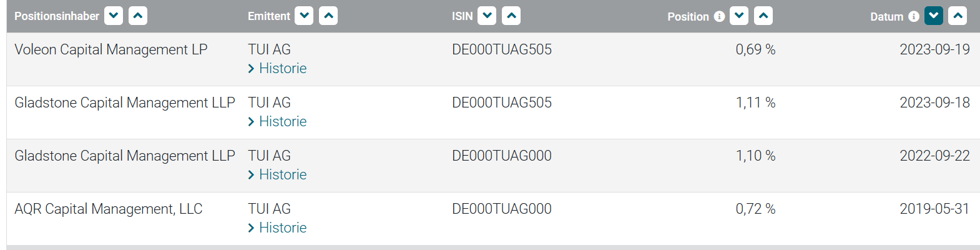Click the Positionsinhaber column header label
This screenshot has height=250, width=980.
click(x=57, y=16)
